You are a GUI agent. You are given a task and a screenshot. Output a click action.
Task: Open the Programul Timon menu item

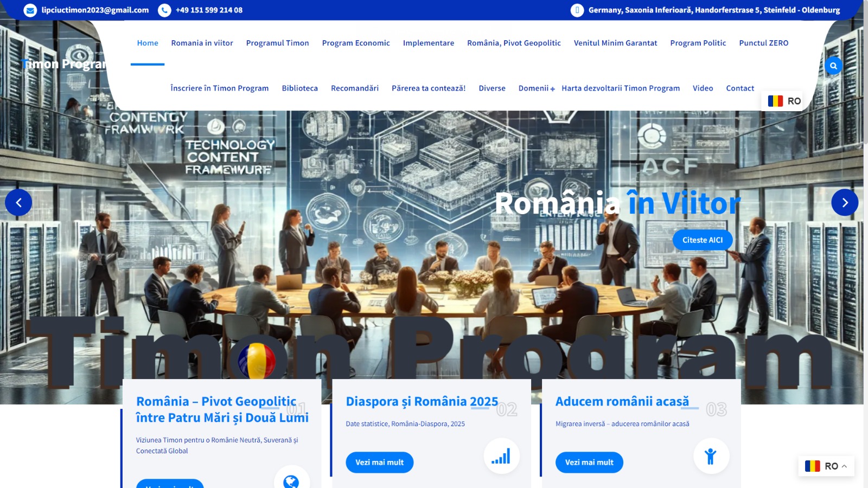pyautogui.click(x=277, y=43)
